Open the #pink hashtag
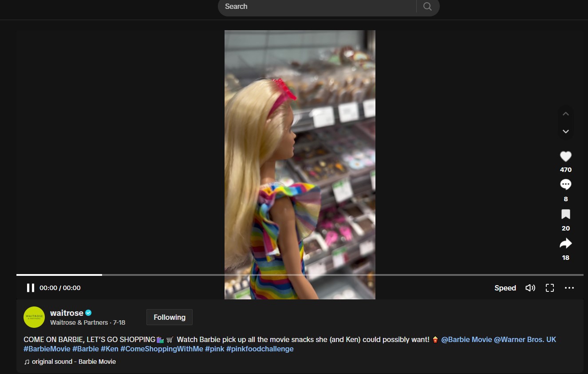This screenshot has width=588, height=374. click(215, 349)
